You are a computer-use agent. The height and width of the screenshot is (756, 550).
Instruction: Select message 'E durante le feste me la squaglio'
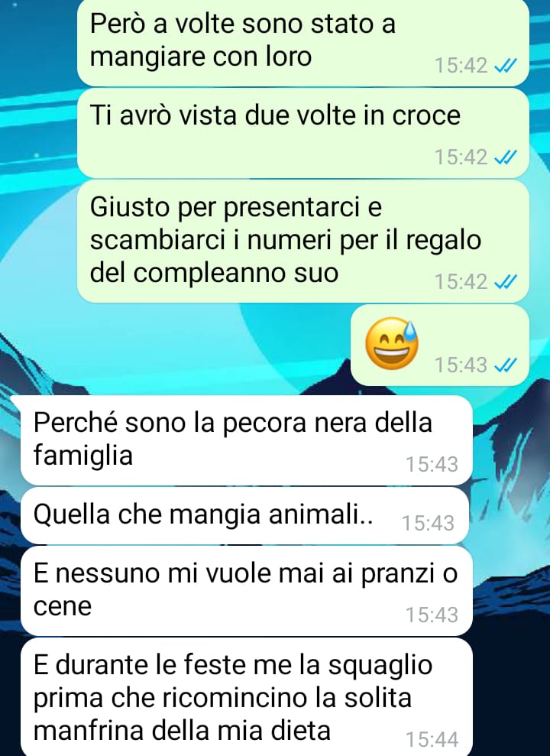pos(246,697)
